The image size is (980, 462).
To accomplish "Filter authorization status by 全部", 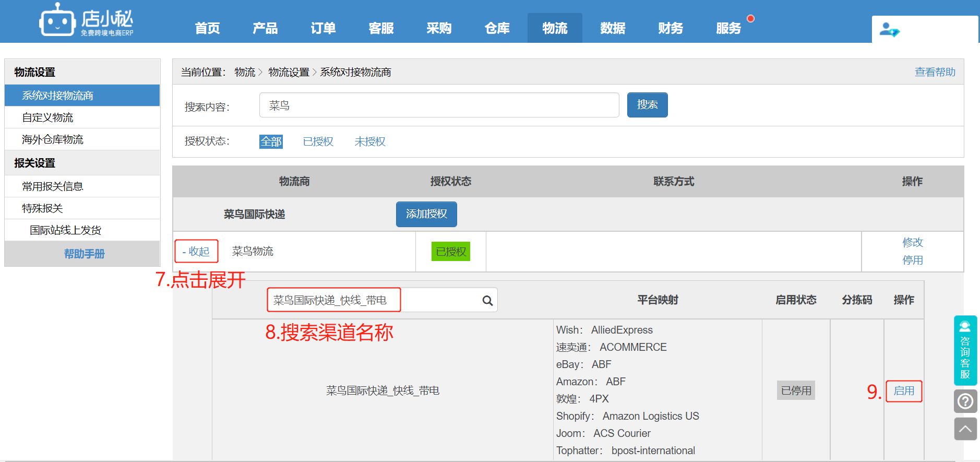I will click(271, 141).
